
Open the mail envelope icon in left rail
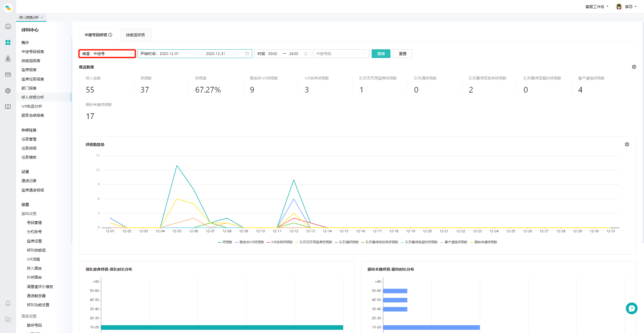point(8,74)
